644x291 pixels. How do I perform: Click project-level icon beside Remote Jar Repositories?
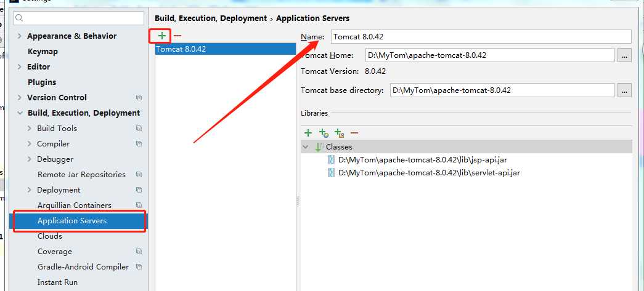pos(139,175)
